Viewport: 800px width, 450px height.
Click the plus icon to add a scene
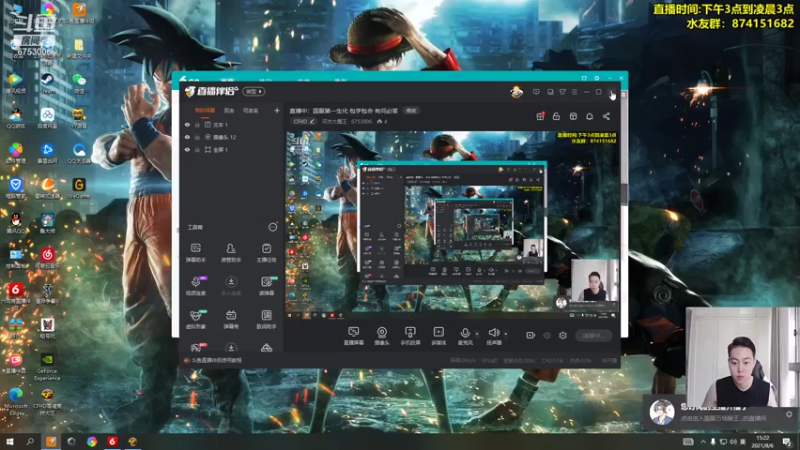tap(277, 110)
